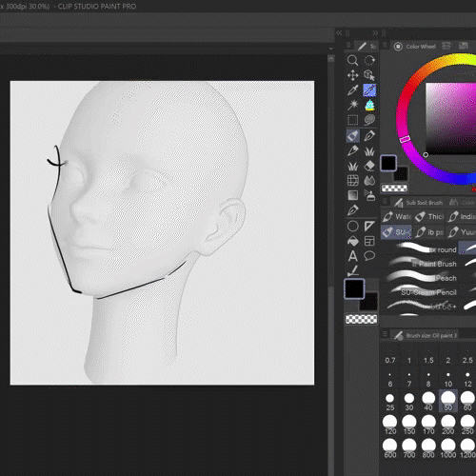Click the hue ring marker handle
Viewport: 476px width, 476px height.
click(406, 139)
